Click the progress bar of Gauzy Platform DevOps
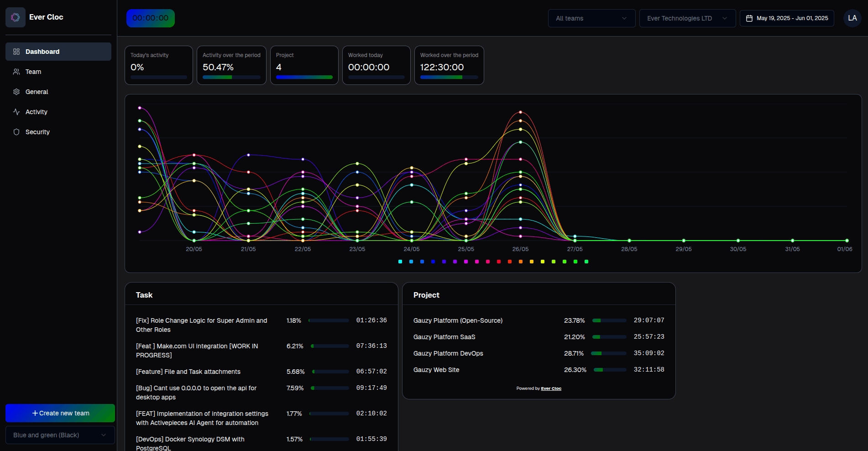The width and height of the screenshot is (868, 451). [609, 353]
